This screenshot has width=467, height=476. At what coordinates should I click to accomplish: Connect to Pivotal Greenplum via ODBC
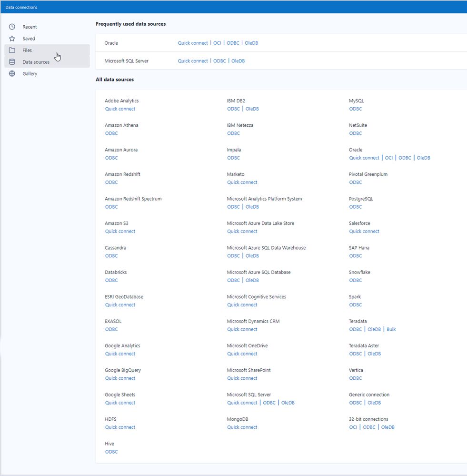tap(356, 182)
